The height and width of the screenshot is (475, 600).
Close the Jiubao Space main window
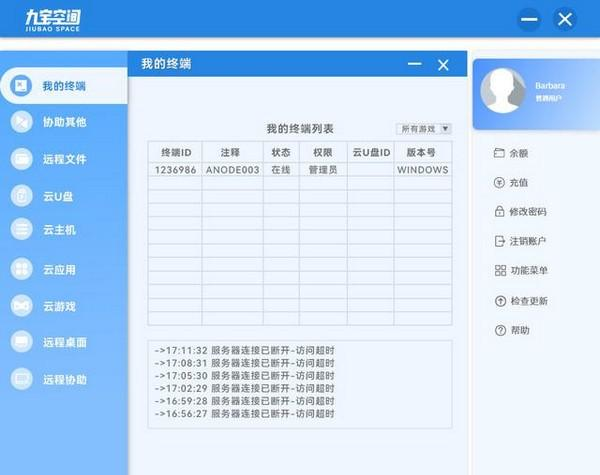[565, 19]
